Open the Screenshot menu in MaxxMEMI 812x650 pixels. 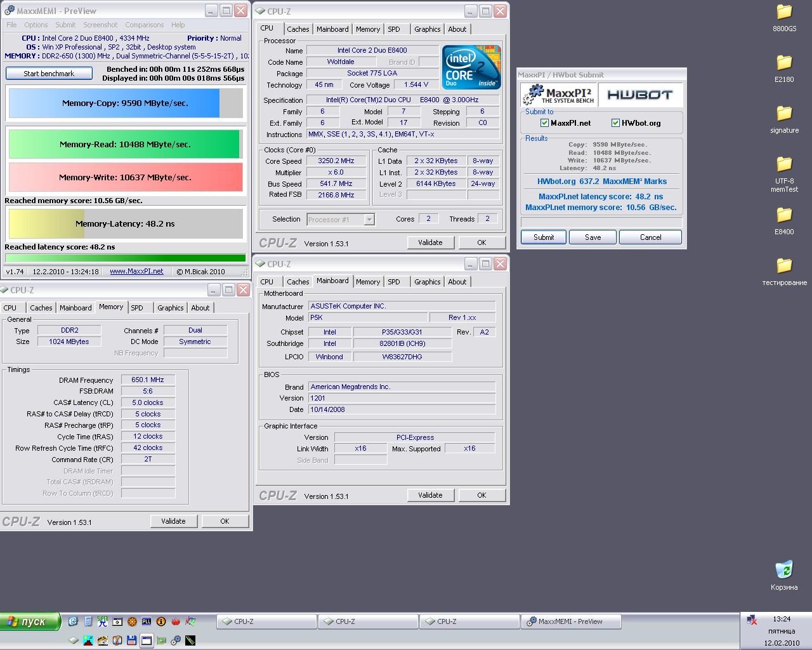100,25
